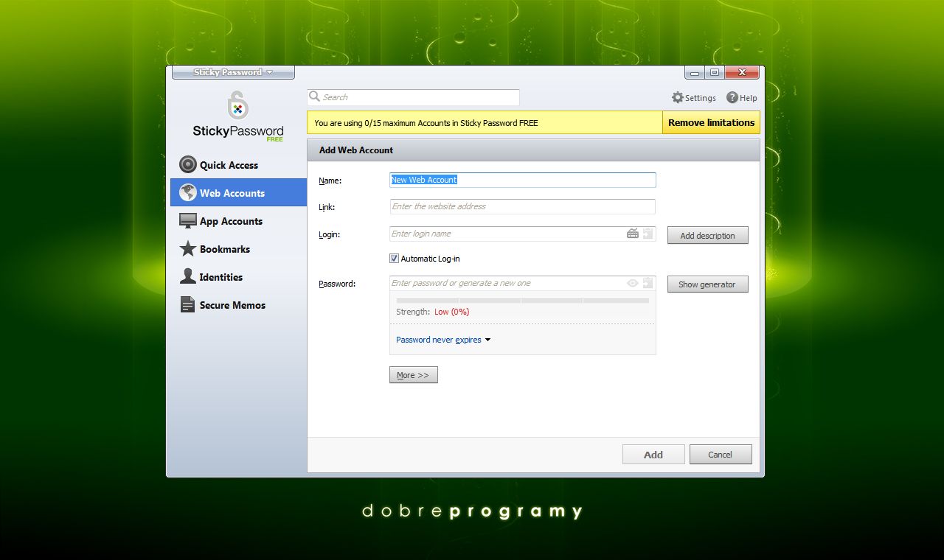Open virtual keyboard icon in Login field

click(633, 234)
